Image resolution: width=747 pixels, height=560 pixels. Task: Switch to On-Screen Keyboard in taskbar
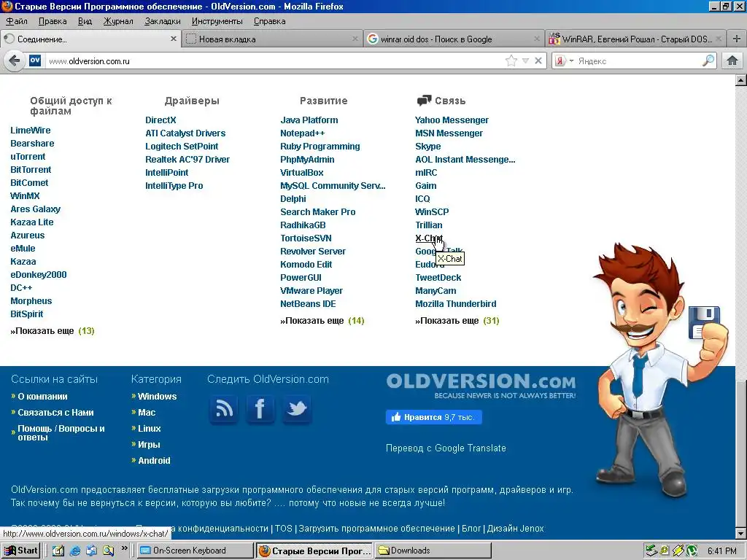coord(196,551)
